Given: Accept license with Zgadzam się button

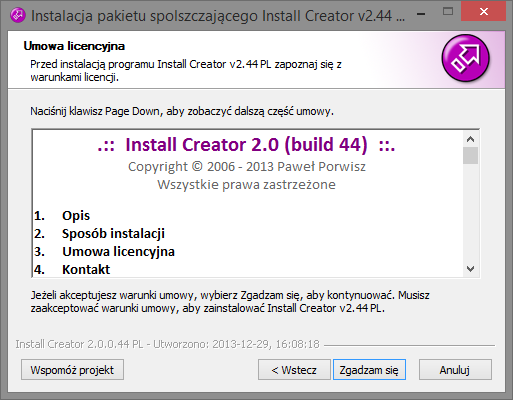Looking at the screenshot, I should click(369, 370).
